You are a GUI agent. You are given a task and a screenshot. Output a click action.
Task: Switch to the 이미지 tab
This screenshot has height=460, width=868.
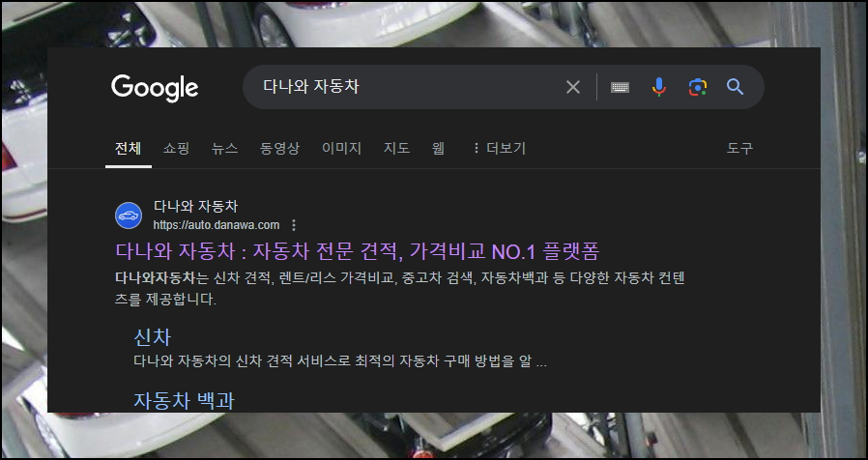pos(341,149)
